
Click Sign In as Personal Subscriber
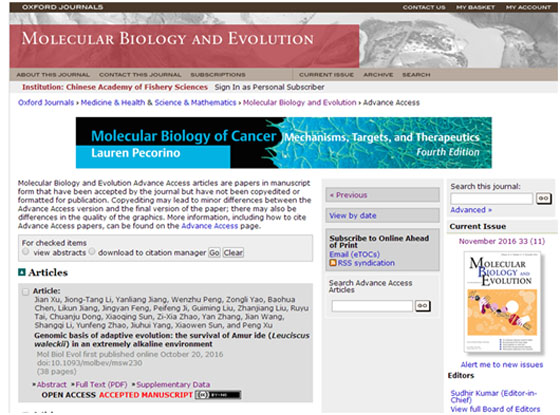[269, 87]
